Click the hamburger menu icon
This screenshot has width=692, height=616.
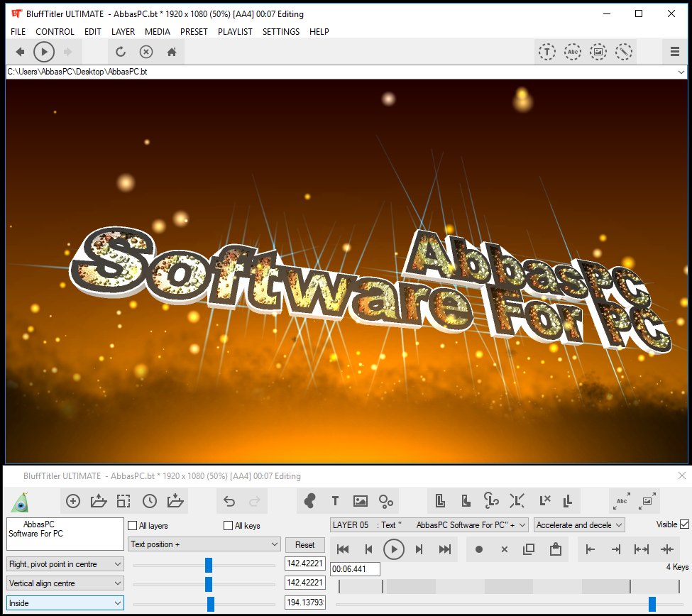click(674, 52)
